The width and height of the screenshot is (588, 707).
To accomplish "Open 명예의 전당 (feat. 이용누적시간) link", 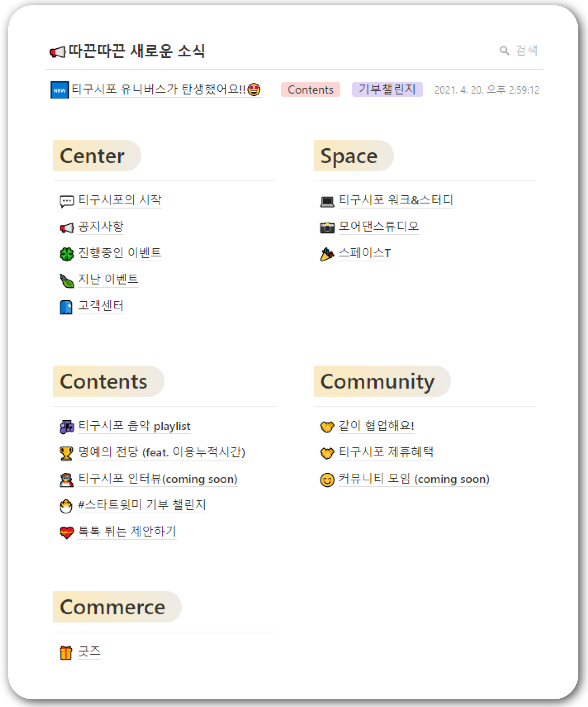I will point(161,452).
